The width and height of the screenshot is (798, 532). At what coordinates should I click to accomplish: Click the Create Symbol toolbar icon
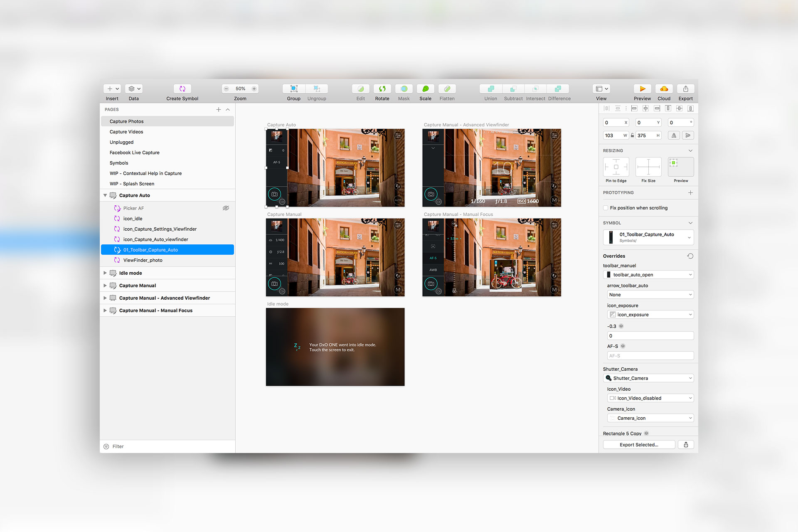pyautogui.click(x=182, y=89)
